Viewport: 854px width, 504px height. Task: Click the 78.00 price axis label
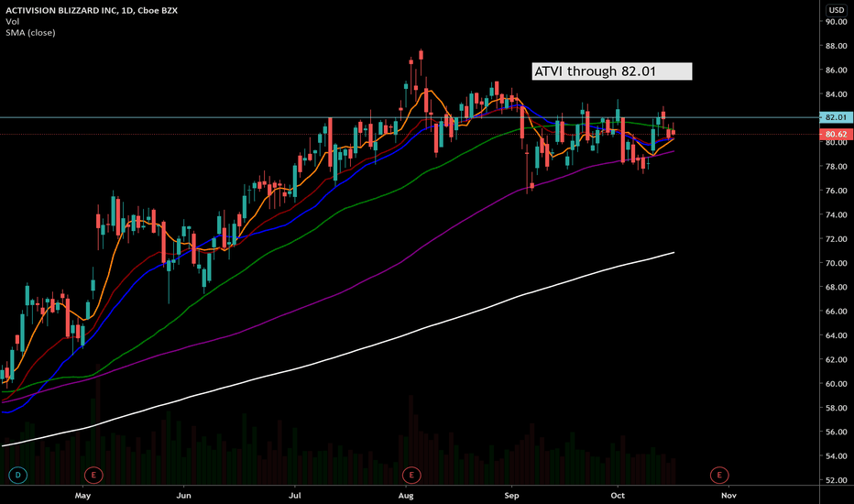coord(836,167)
